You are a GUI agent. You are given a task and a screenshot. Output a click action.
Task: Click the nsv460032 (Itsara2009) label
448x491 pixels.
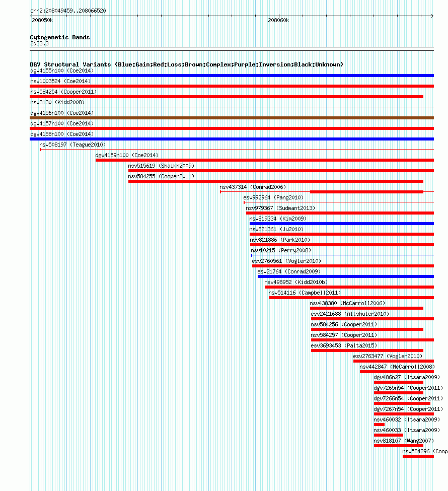point(407,420)
